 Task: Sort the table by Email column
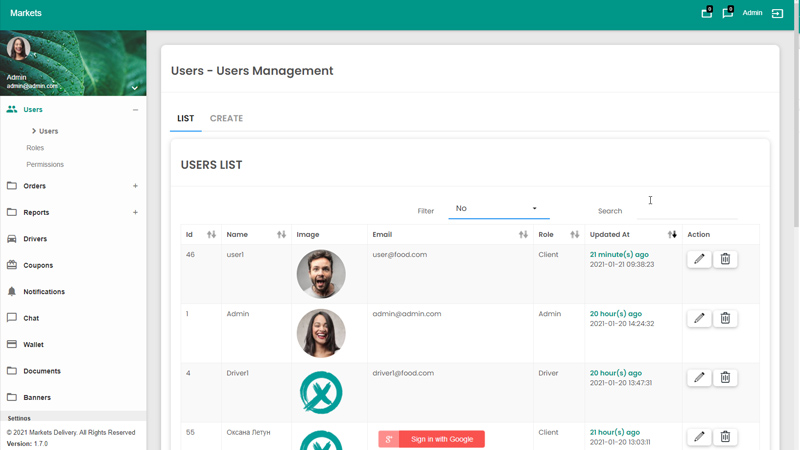click(523, 235)
